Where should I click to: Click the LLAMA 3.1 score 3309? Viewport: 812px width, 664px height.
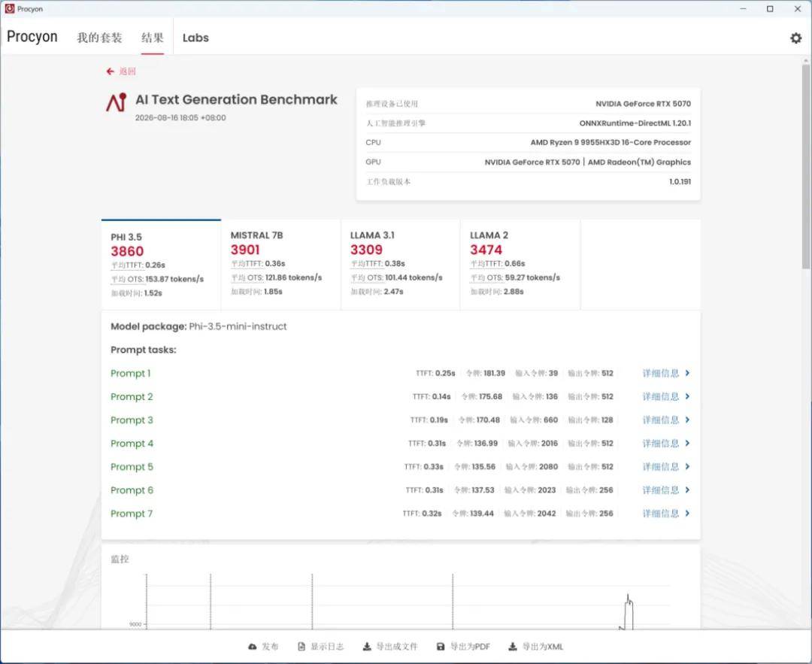366,250
